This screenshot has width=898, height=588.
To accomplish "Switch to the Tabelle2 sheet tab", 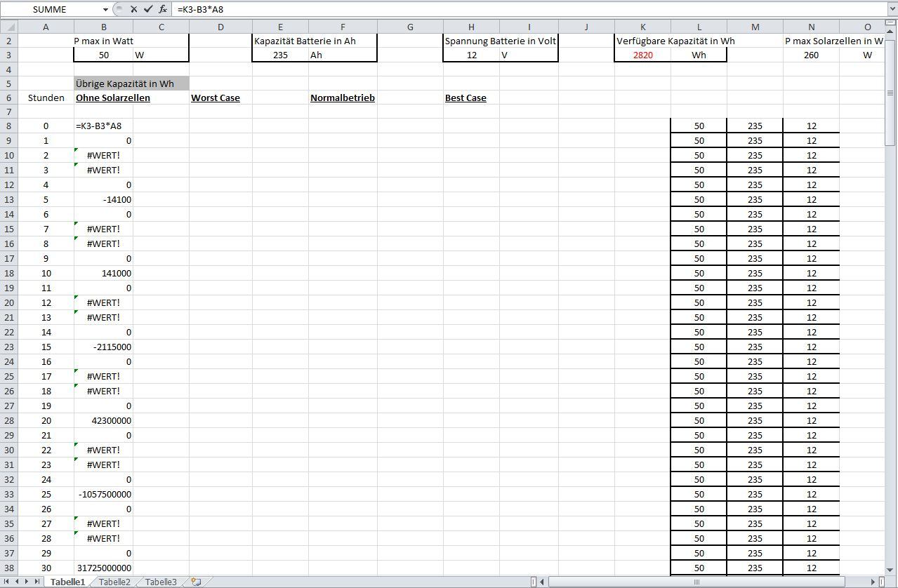I will point(114,582).
